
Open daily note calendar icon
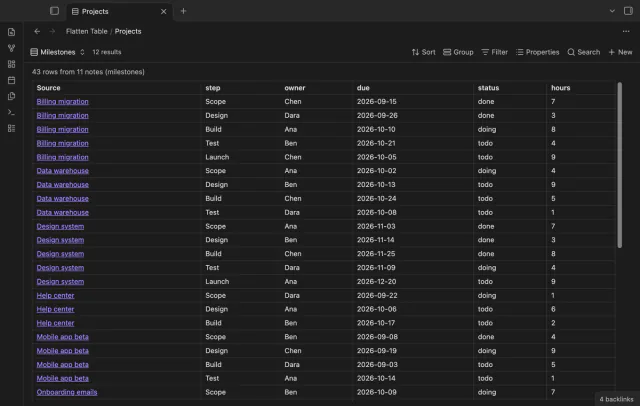(11, 80)
